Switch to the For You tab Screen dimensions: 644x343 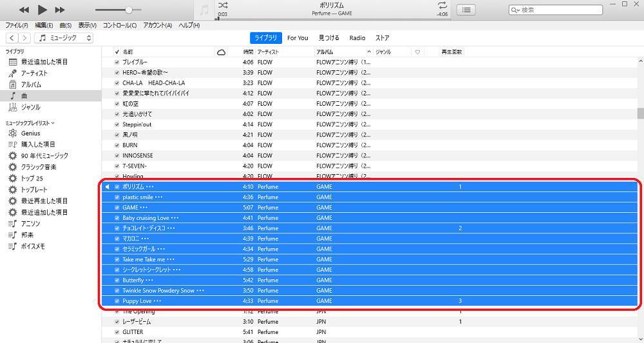298,38
